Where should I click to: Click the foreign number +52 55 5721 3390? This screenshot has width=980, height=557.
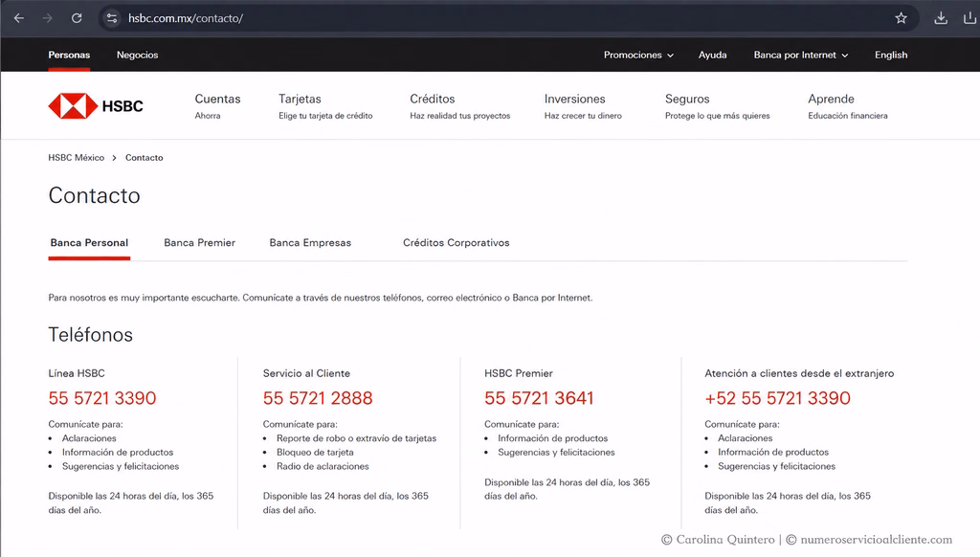(x=777, y=398)
